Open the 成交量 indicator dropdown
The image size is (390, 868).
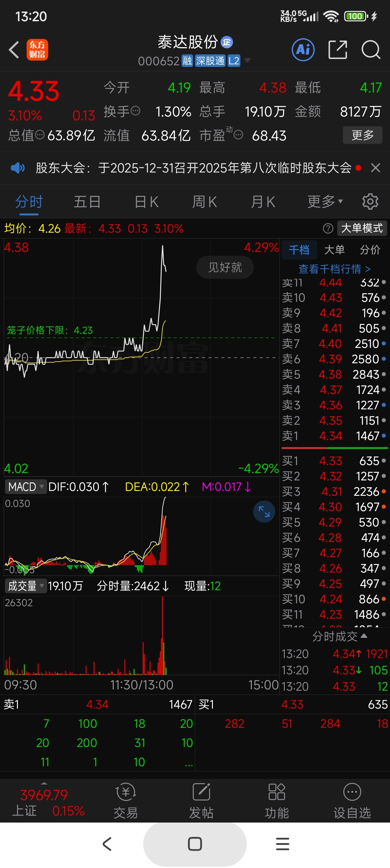click(x=26, y=586)
